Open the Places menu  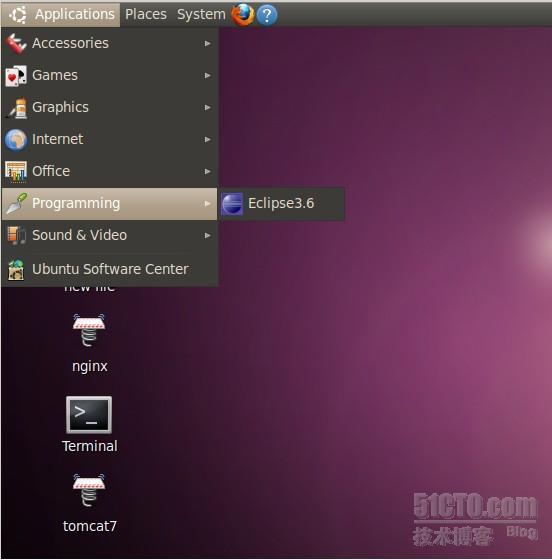click(146, 15)
